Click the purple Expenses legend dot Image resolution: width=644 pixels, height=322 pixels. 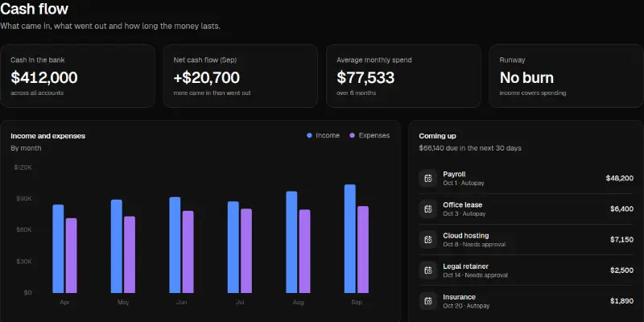[x=352, y=135]
